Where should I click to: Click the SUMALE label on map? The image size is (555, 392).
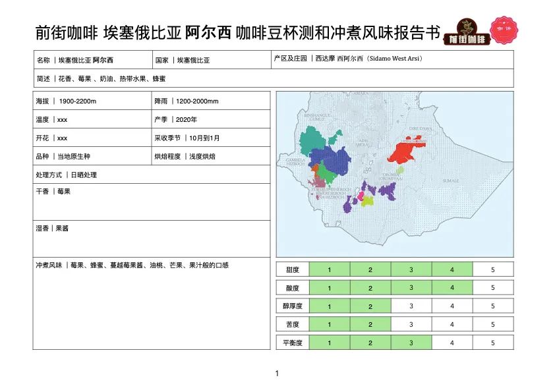click(451, 181)
